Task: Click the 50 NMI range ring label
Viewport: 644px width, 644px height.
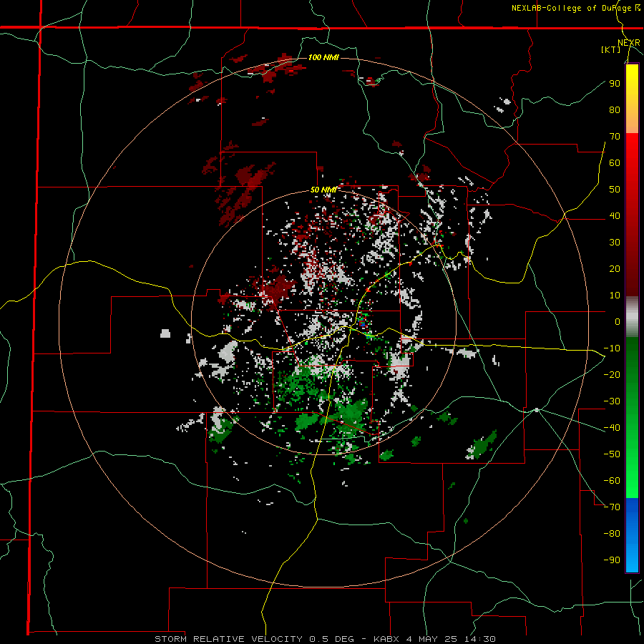Action: [323, 190]
